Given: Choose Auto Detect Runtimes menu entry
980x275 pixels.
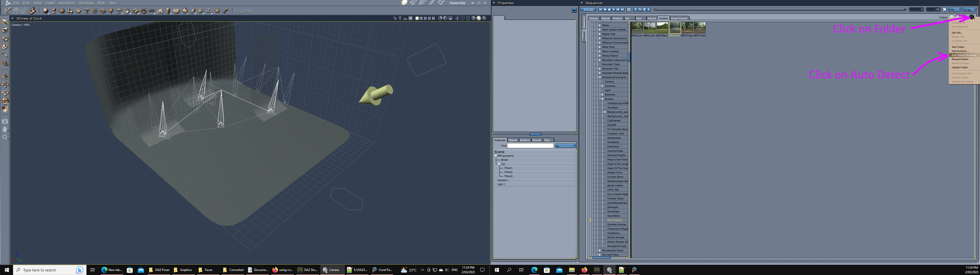Looking at the screenshot, I should pos(964,55).
